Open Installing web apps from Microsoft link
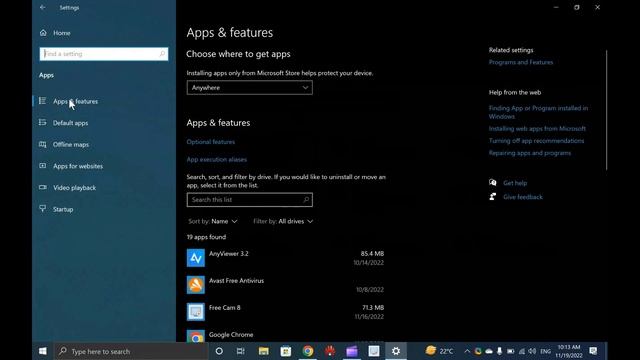Image resolution: width=640 pixels, height=360 pixels. [x=537, y=129]
